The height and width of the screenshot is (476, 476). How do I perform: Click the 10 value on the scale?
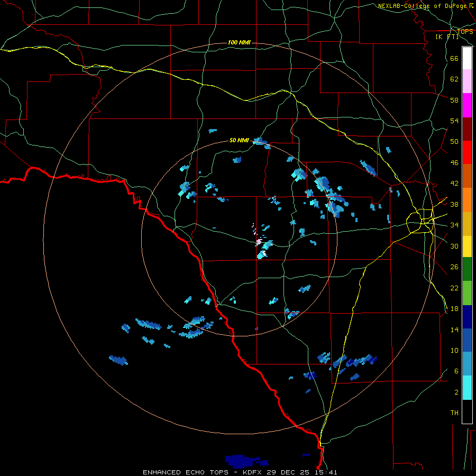coord(454,350)
